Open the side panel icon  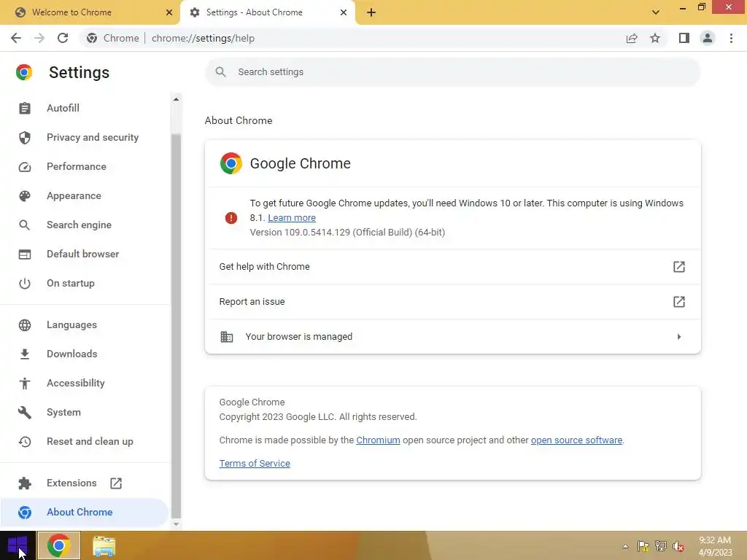684,38
